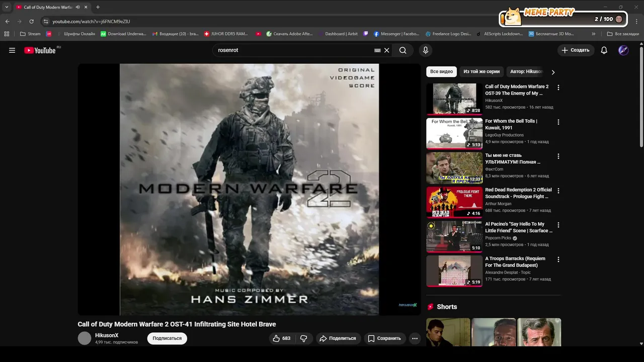Open the Stream bookmarks folder
The height and width of the screenshot is (362, 644).
[x=30, y=34]
